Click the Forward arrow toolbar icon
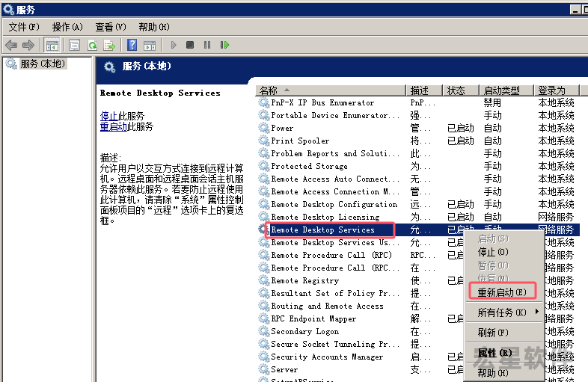The image size is (588, 382). [28, 45]
